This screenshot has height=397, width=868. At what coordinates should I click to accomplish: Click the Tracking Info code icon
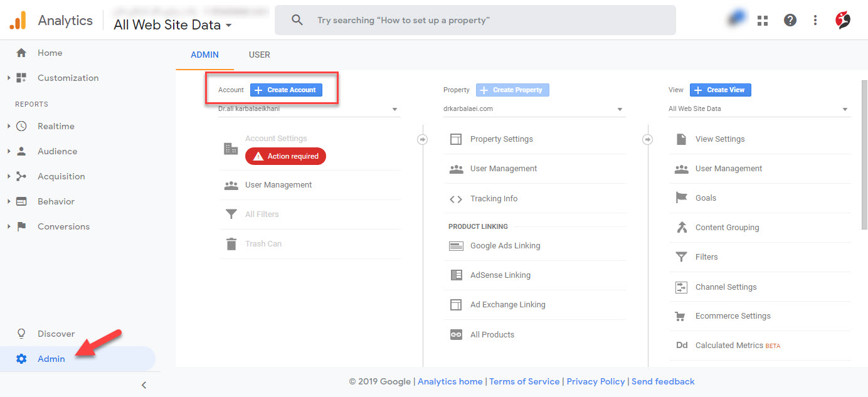456,199
